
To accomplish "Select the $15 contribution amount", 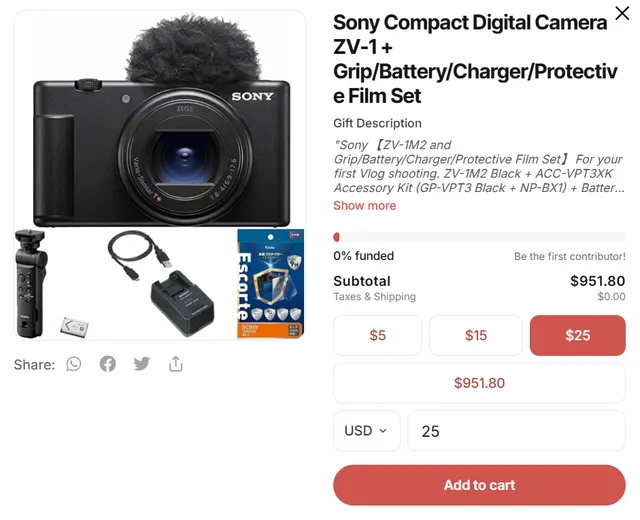I will pyautogui.click(x=476, y=336).
